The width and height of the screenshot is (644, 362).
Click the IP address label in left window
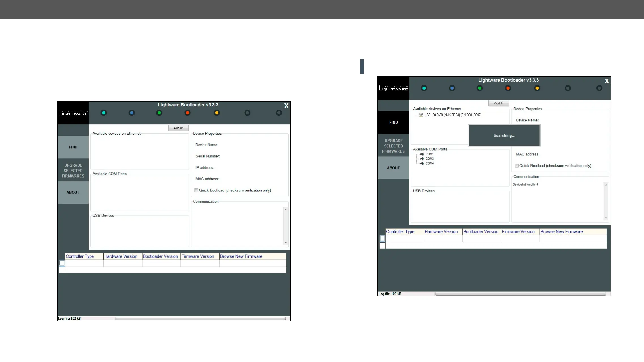pos(205,168)
